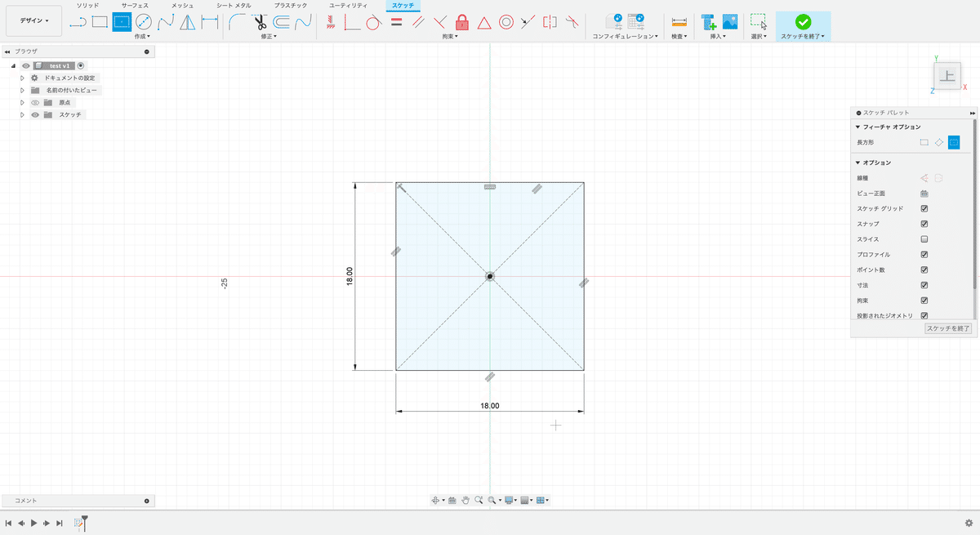Expand the ドキュメントの設定 tree node

[x=23, y=78]
